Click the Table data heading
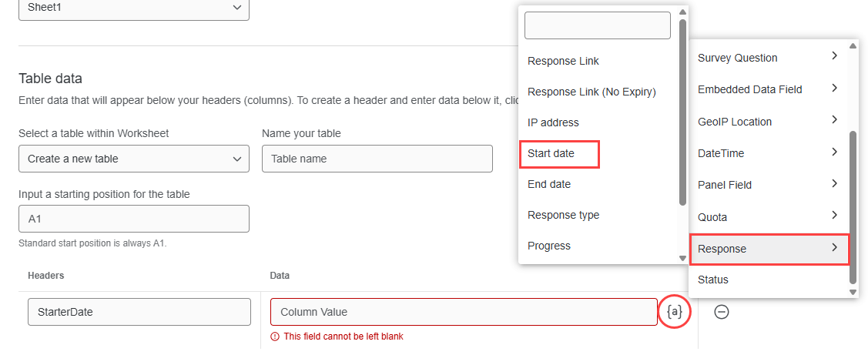Screen dimensions: 868x355 (50, 79)
